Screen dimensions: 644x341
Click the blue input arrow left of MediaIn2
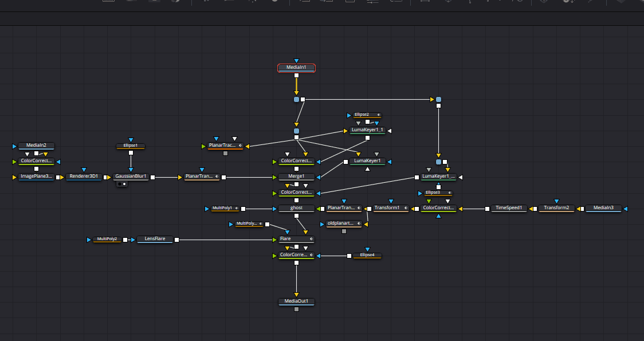(15, 146)
